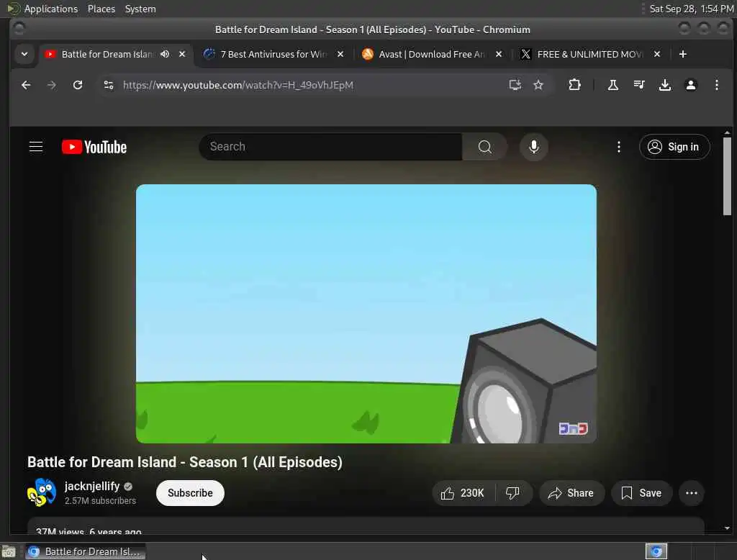Viewport: 737px width, 560px height.
Task: Switch to Avast Download Free tab
Action: (x=432, y=54)
